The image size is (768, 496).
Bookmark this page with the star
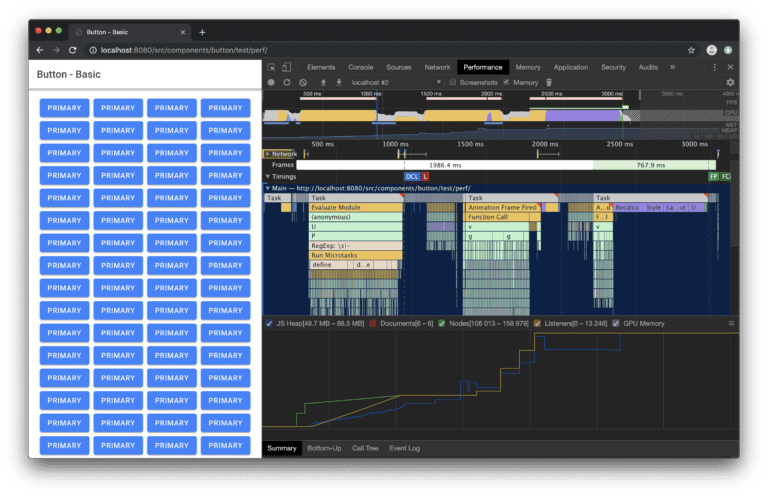coord(691,50)
